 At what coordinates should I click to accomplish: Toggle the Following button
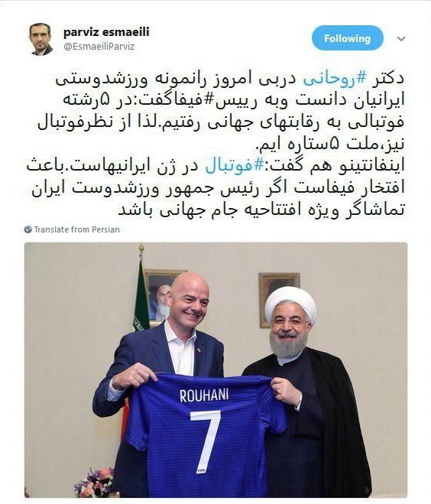click(348, 38)
